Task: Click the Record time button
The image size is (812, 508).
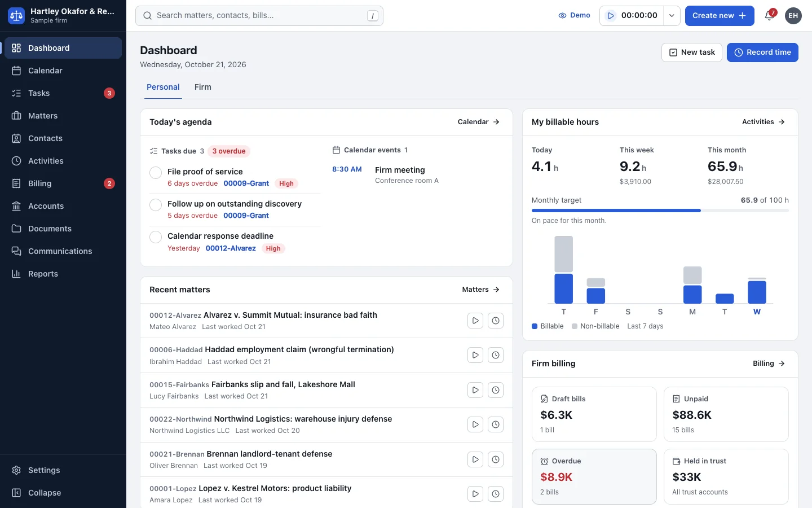Action: tap(762, 52)
